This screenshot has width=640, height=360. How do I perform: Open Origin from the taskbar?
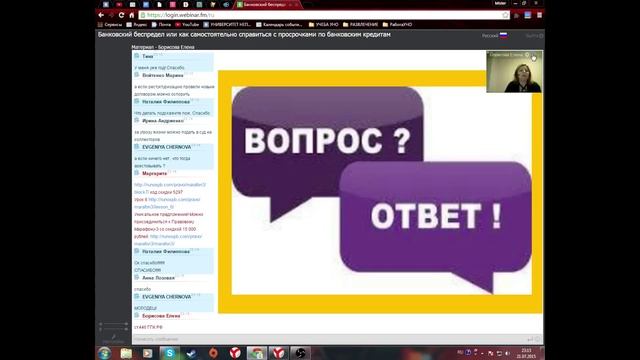(x=213, y=353)
